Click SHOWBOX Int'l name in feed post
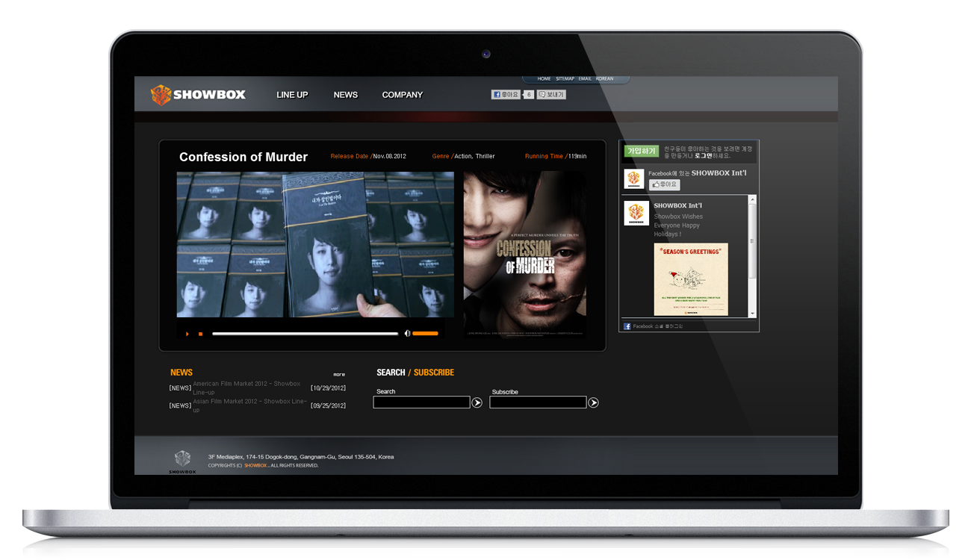The image size is (971, 560). (677, 205)
